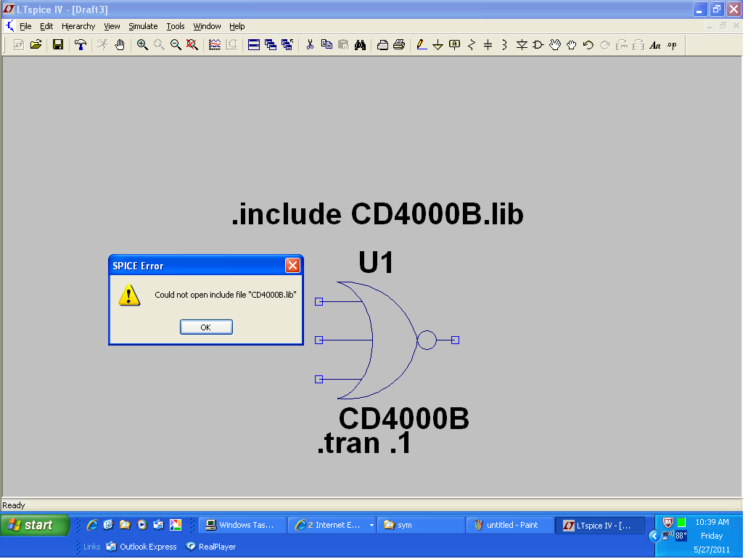
Task: Click the bottom input pin of the NOR gate
Action: (x=319, y=379)
